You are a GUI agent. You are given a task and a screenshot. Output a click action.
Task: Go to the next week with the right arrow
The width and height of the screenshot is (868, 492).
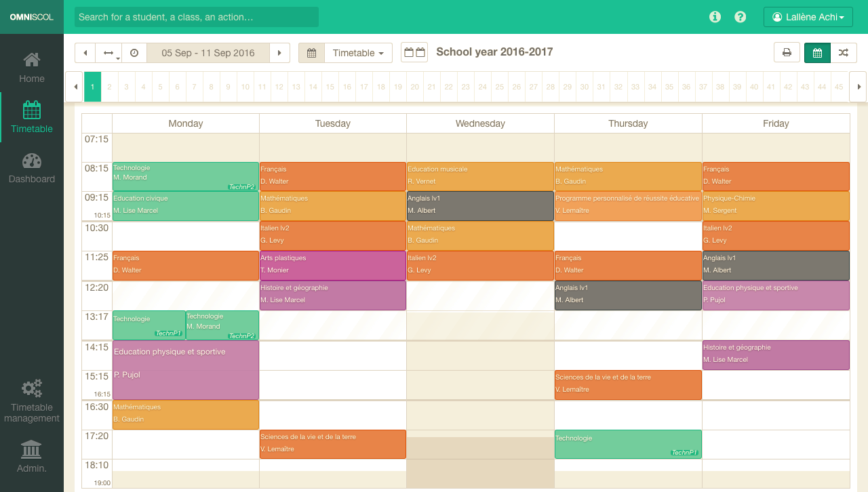pos(280,52)
